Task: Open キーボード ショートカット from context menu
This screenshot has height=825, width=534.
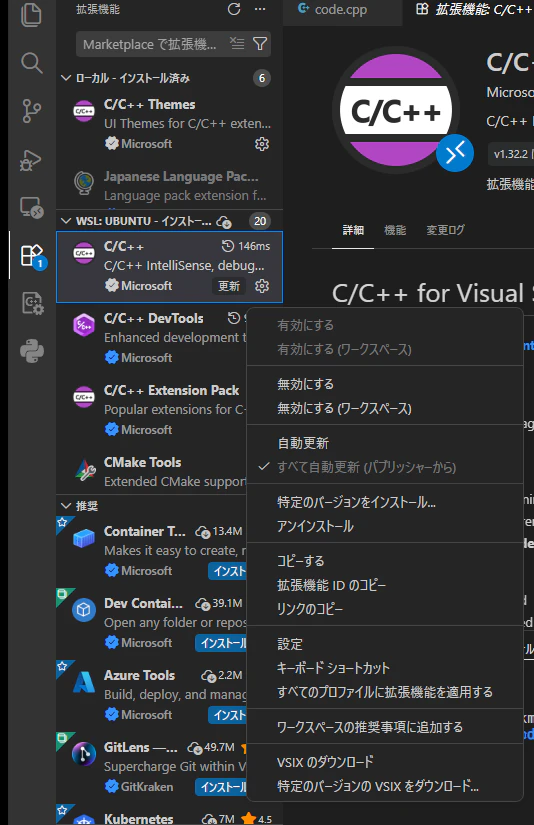Action: (385, 668)
